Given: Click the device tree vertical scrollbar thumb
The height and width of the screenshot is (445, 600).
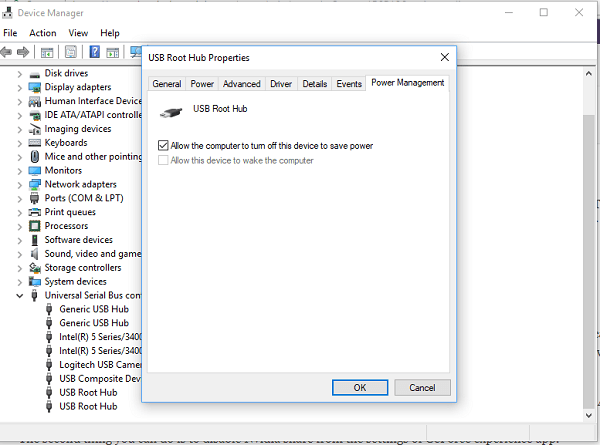Looking at the screenshot, I should (x=589, y=261).
